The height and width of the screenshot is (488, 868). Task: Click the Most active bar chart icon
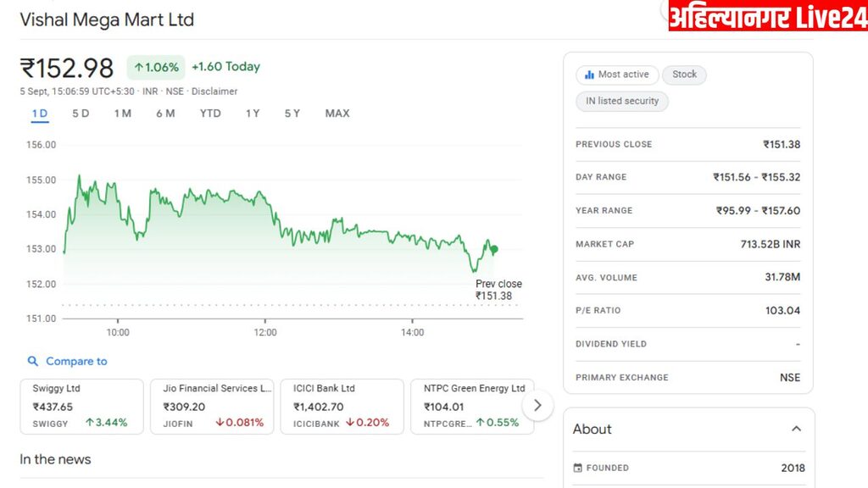[x=589, y=75]
